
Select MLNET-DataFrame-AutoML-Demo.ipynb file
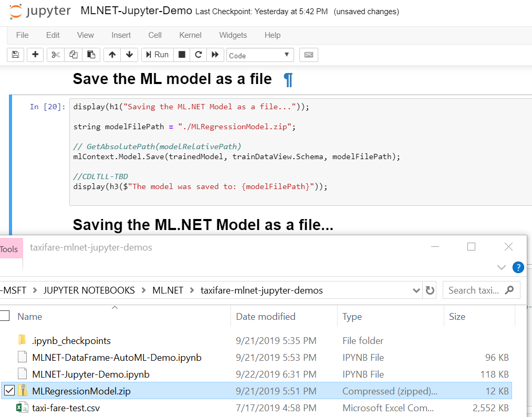117,358
